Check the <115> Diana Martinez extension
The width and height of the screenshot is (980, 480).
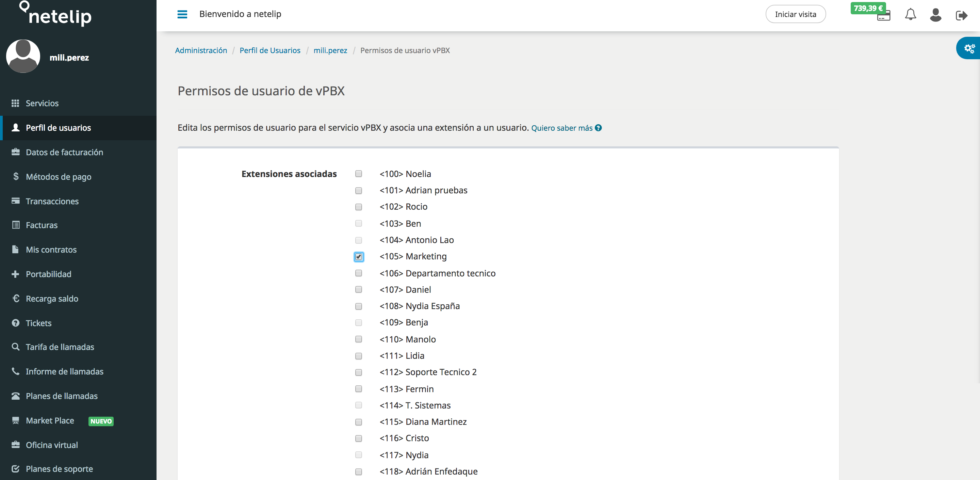pyautogui.click(x=358, y=422)
